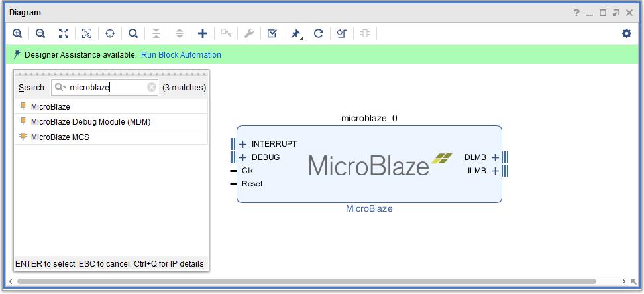Click the Expand All toolbar icon
Image resolution: width=644 pixels, height=294 pixels.
click(180, 33)
